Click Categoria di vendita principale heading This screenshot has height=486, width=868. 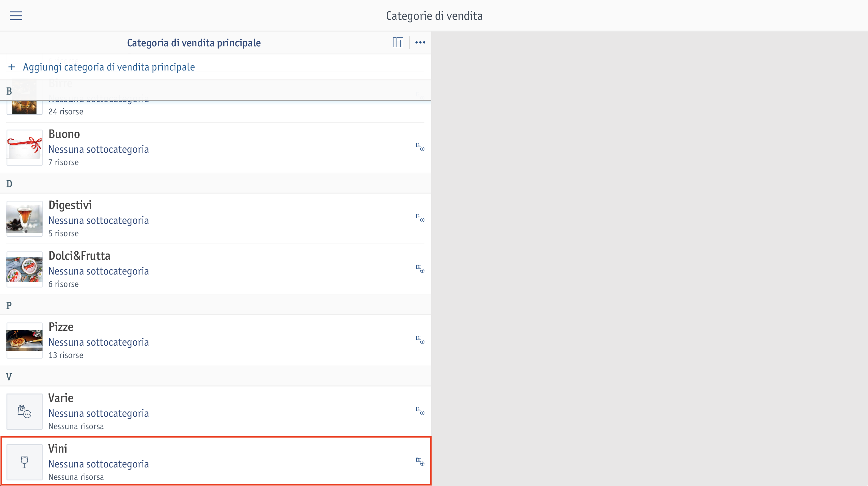pyautogui.click(x=194, y=43)
